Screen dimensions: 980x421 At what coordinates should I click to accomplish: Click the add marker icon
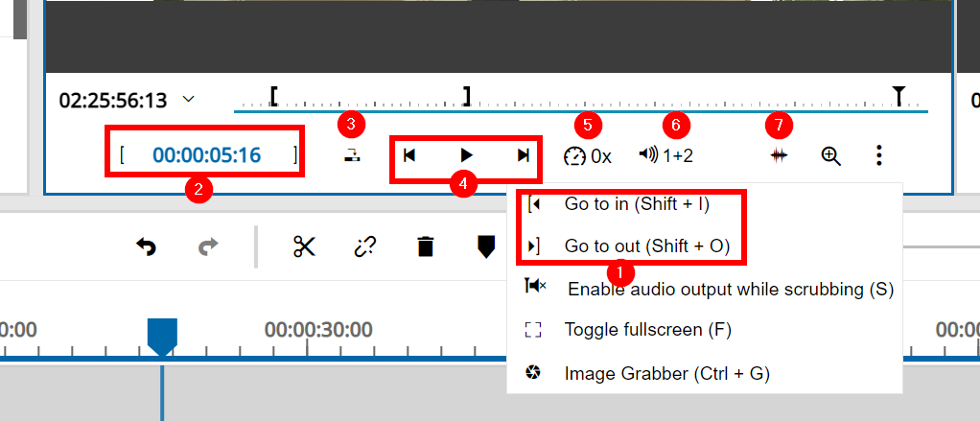pyautogui.click(x=486, y=246)
